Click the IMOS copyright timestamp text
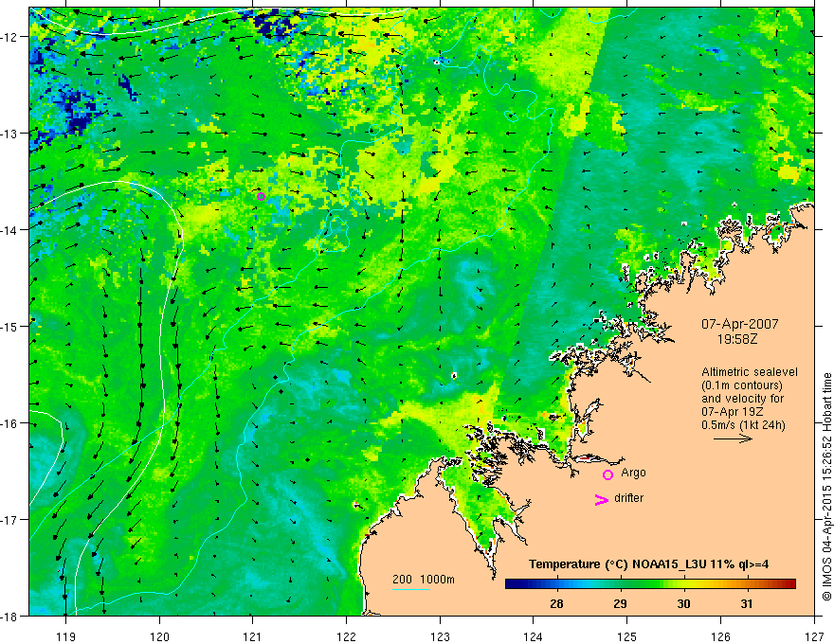This screenshot has width=834, height=644. point(826,489)
